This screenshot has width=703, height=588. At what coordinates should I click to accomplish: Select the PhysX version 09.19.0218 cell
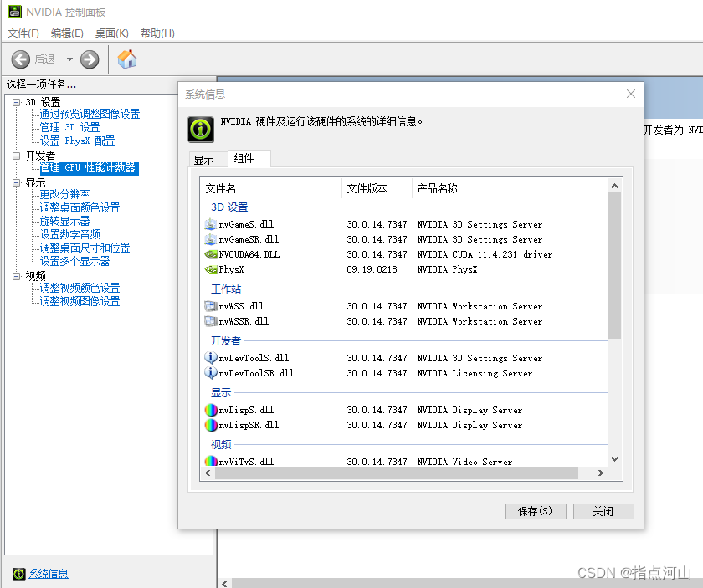[x=372, y=270]
